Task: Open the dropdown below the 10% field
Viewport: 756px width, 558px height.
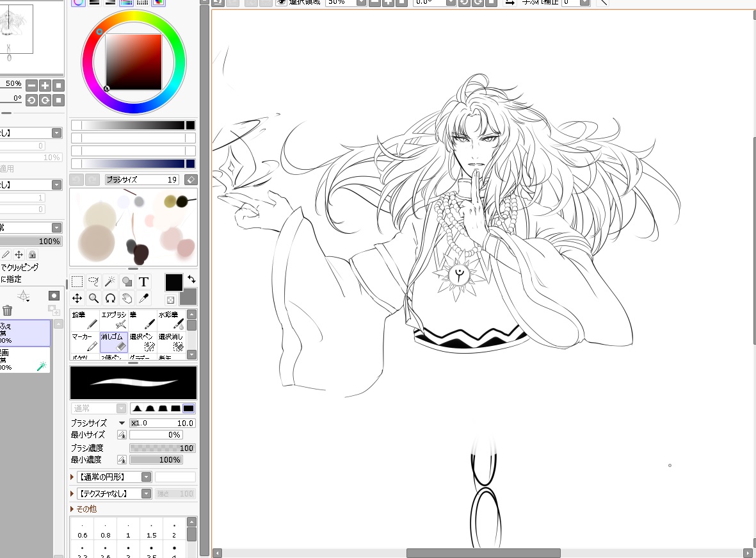Action: (57, 185)
